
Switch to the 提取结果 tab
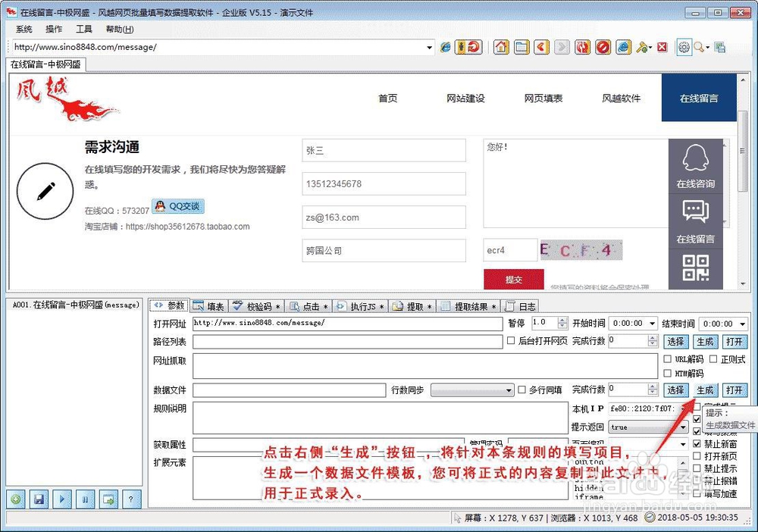[468, 306]
